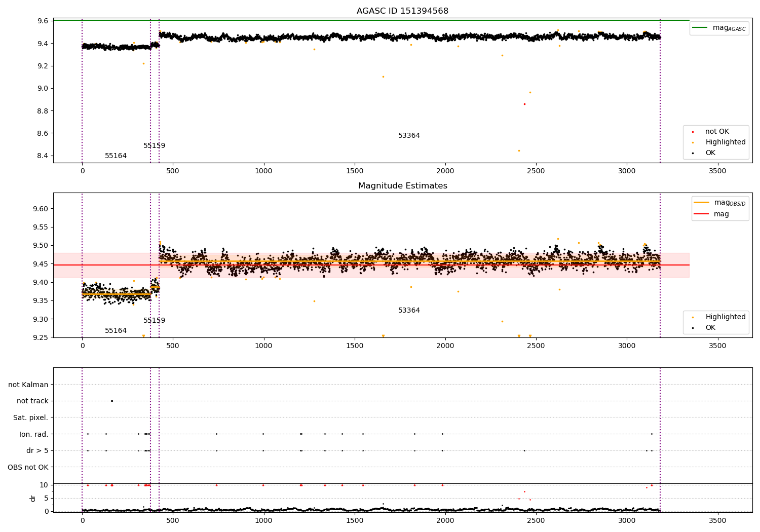The image size is (760, 532).
Task: Click the 10 tick on the dr axis
Action: [44, 485]
